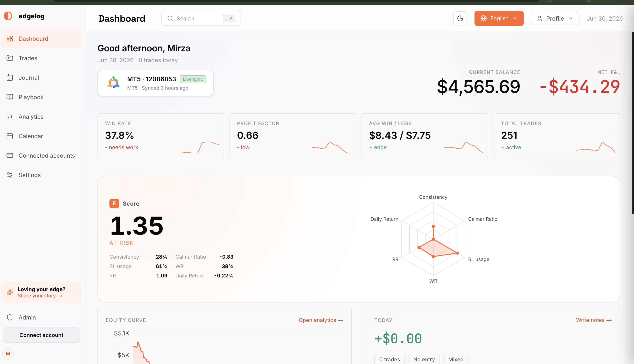Follow the Share your story link
The width and height of the screenshot is (634, 364).
click(x=40, y=296)
